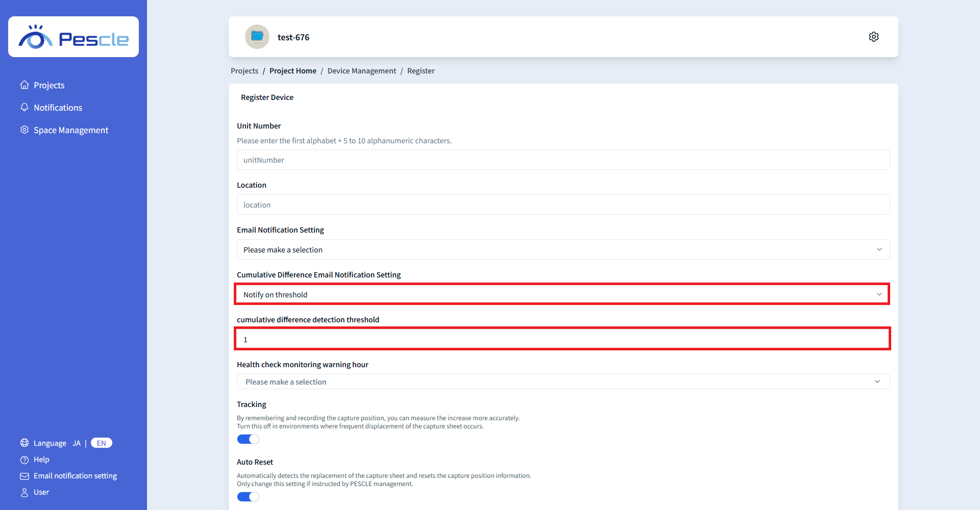Switch language to JA
Image resolution: width=980 pixels, height=510 pixels.
pyautogui.click(x=77, y=443)
